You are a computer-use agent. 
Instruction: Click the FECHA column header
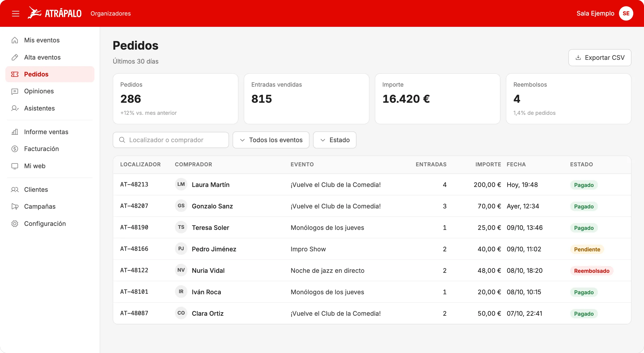coord(516,164)
